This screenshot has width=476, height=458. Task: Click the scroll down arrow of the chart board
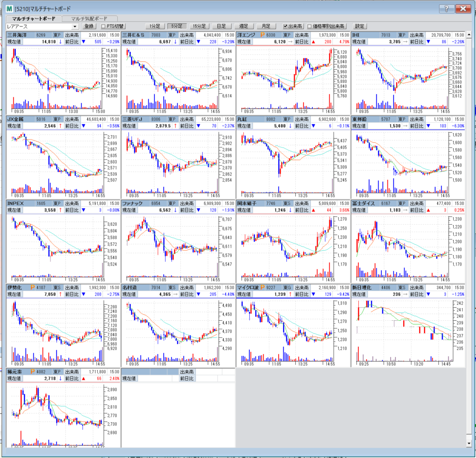tap(469, 444)
